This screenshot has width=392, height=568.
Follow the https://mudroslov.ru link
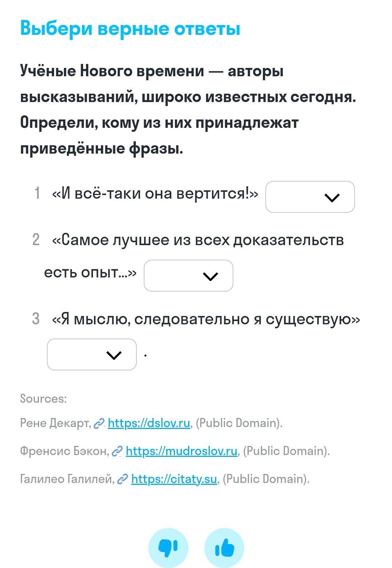click(x=181, y=451)
